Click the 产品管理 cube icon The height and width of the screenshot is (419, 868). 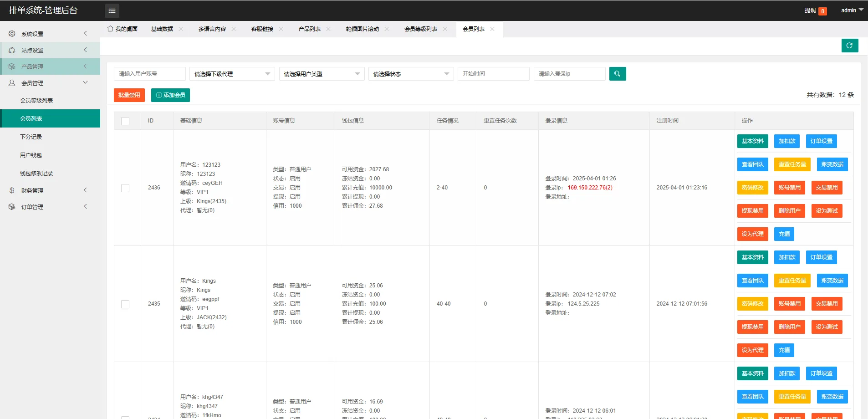pyautogui.click(x=12, y=66)
